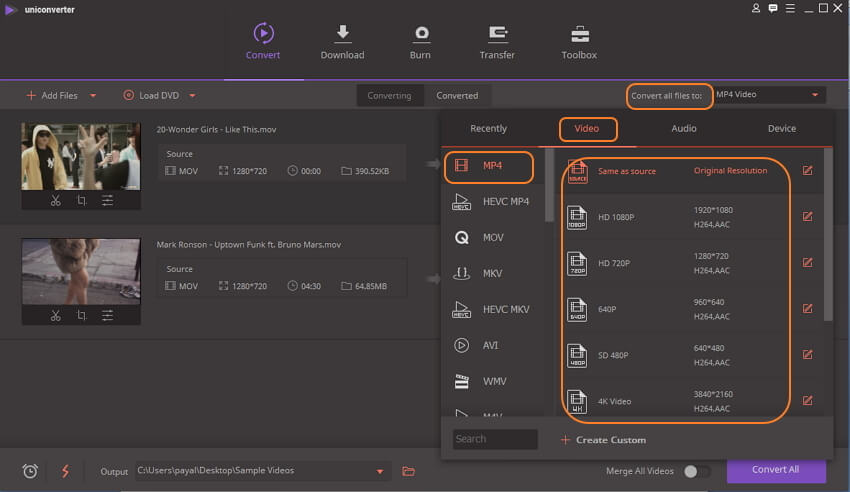Show the Converted tab
The height and width of the screenshot is (492, 850).
(457, 95)
